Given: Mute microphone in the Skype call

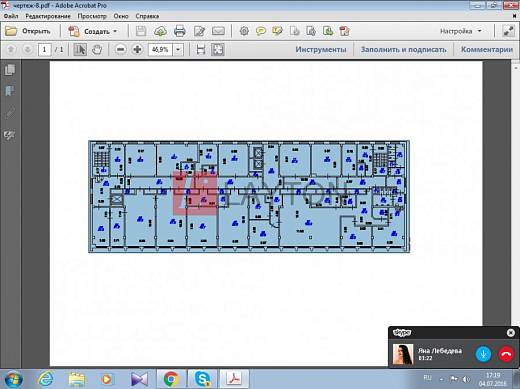Looking at the screenshot, I should click(483, 354).
